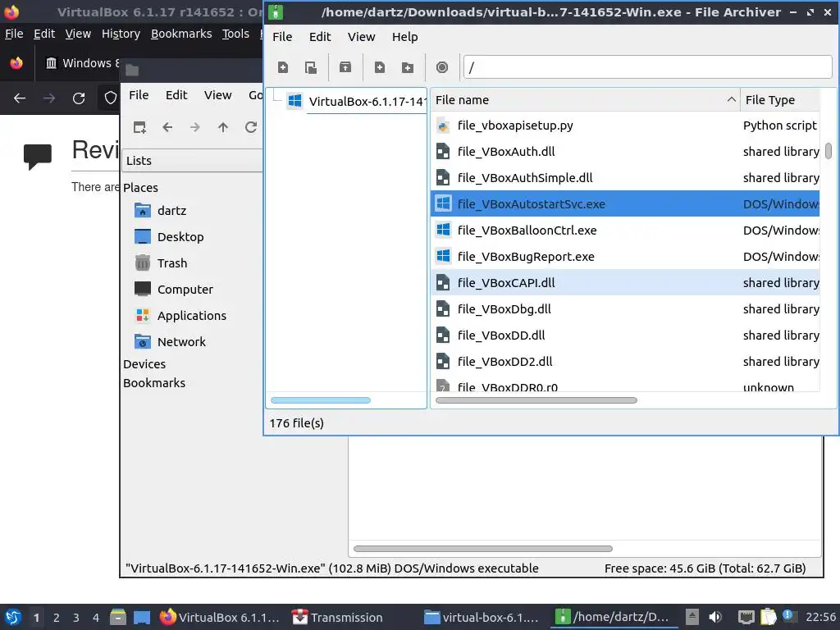Image resolution: width=840 pixels, height=630 pixels.
Task: Open Firefox Tools menu
Action: pos(235,34)
